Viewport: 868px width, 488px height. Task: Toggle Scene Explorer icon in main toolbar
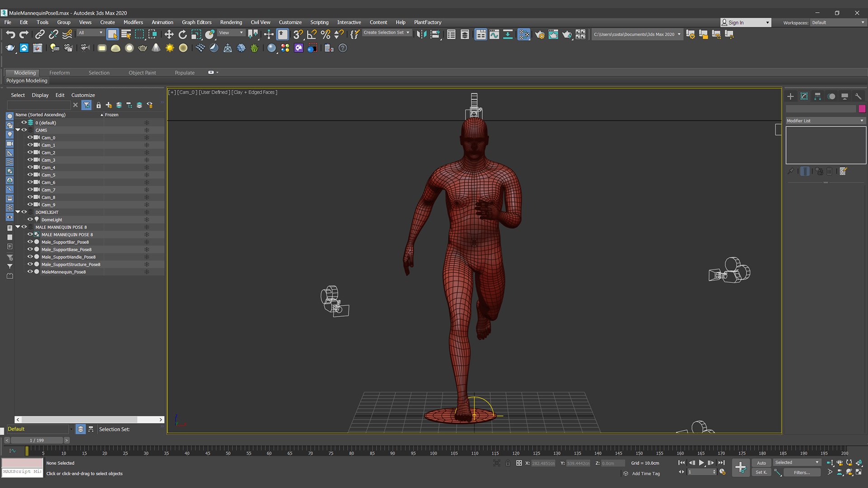pyautogui.click(x=451, y=34)
